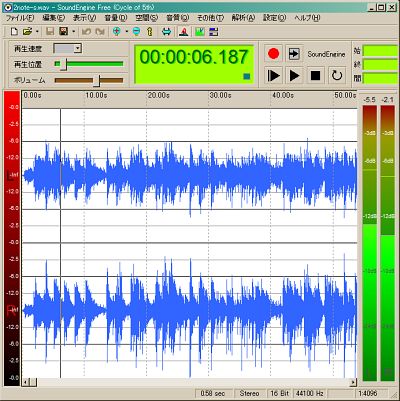Open the 設定(O) menu
Screen dimensions: 400x401
[x=274, y=18]
